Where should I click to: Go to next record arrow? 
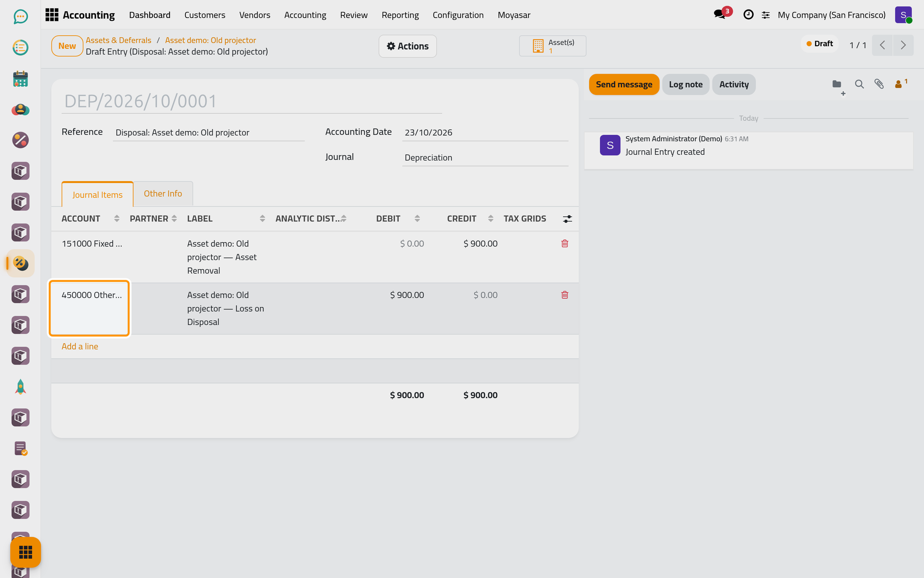(903, 45)
